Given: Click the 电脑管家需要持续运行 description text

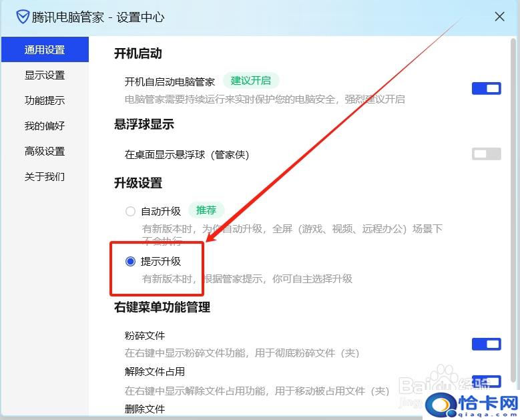Looking at the screenshot, I should pos(264,99).
